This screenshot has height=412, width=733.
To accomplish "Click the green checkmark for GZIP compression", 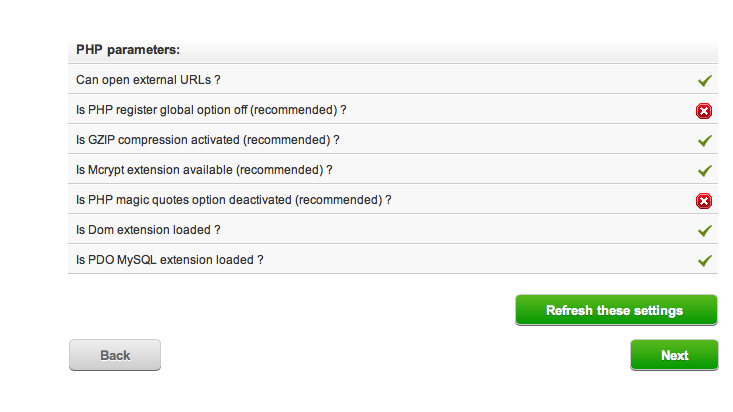I will point(704,140).
